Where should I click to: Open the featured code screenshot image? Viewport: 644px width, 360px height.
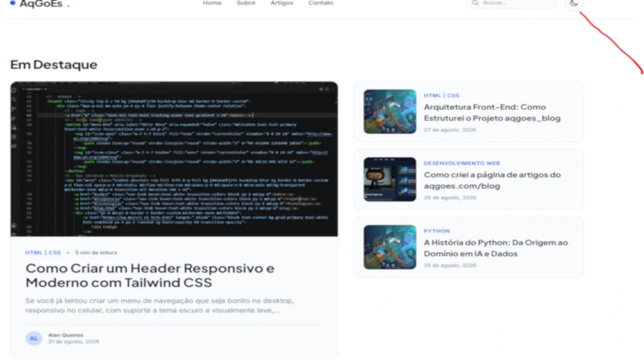(x=174, y=159)
